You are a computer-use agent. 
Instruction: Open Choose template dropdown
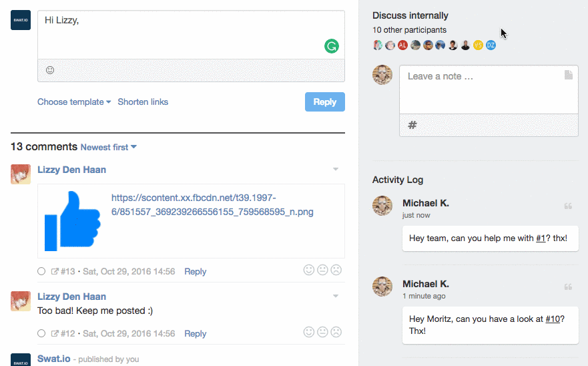[74, 102]
